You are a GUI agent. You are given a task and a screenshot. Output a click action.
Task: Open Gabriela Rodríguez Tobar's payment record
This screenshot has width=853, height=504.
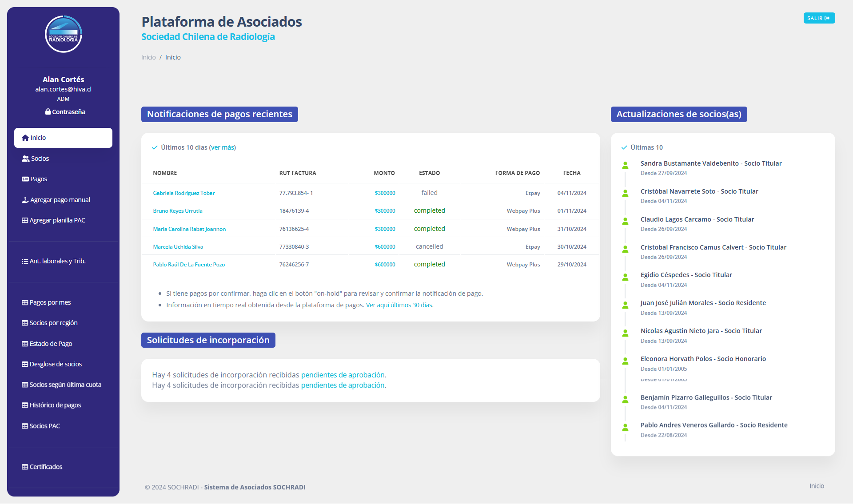[x=183, y=193]
